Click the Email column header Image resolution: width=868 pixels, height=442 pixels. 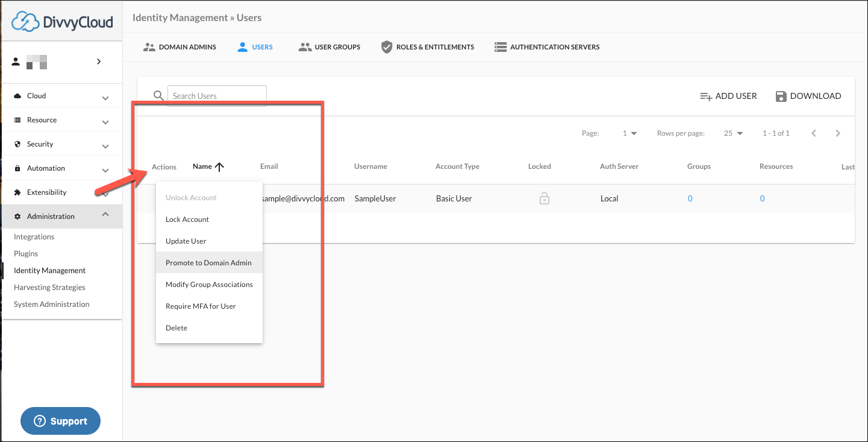(x=269, y=166)
